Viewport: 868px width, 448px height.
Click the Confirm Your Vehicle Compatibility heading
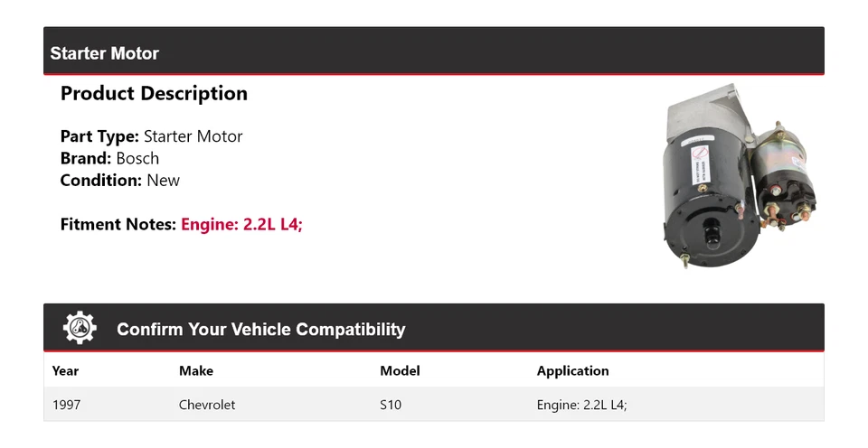pyautogui.click(x=260, y=330)
